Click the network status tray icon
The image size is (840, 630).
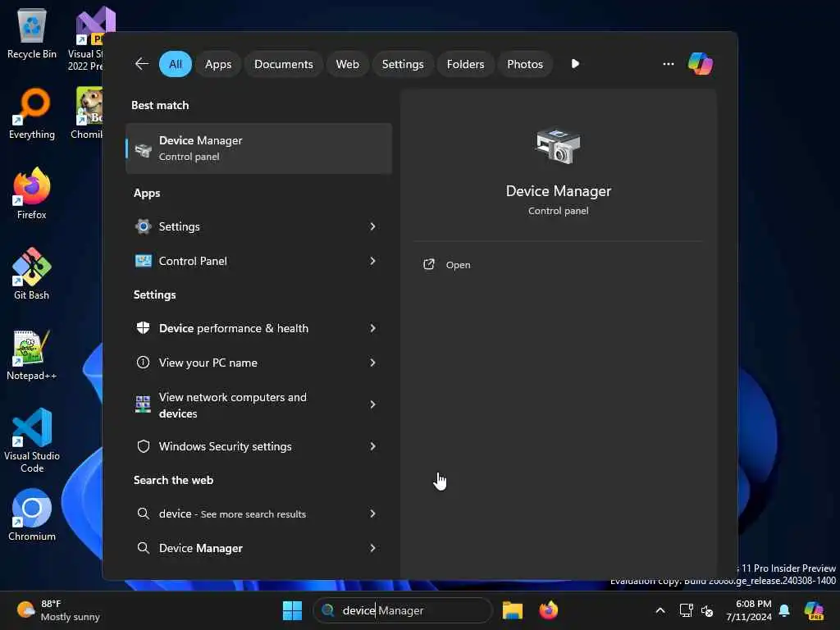coord(687,610)
